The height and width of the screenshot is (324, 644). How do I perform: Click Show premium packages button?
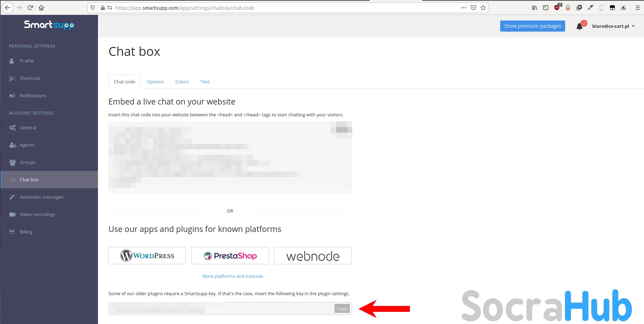532,26
